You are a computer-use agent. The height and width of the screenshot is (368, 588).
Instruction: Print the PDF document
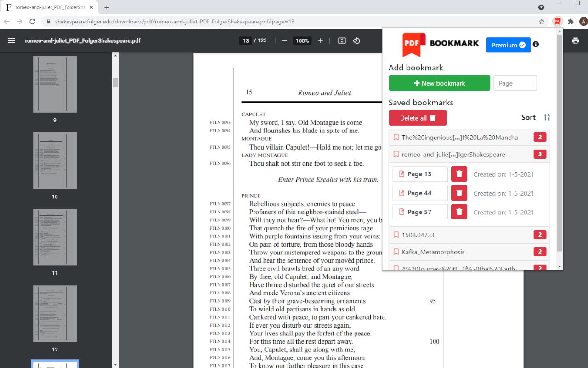(576, 40)
